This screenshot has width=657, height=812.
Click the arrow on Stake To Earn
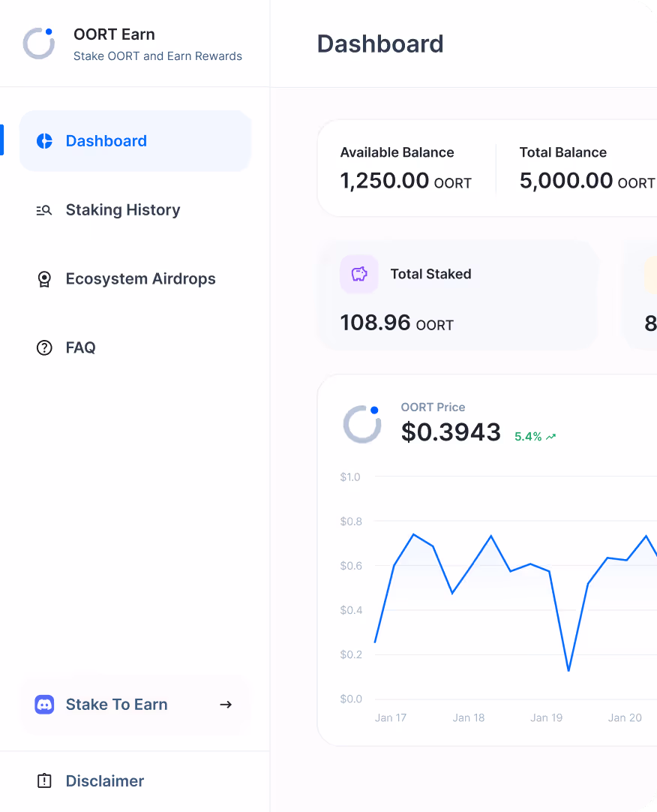pyautogui.click(x=226, y=705)
